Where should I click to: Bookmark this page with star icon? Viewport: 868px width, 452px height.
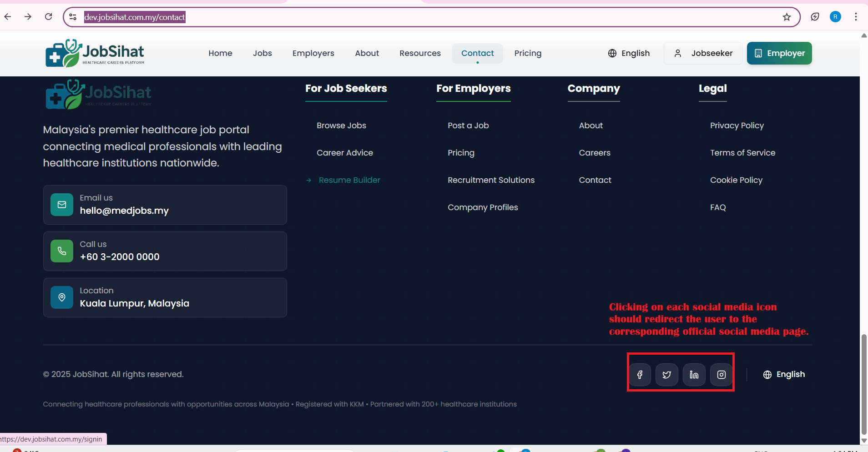point(787,17)
